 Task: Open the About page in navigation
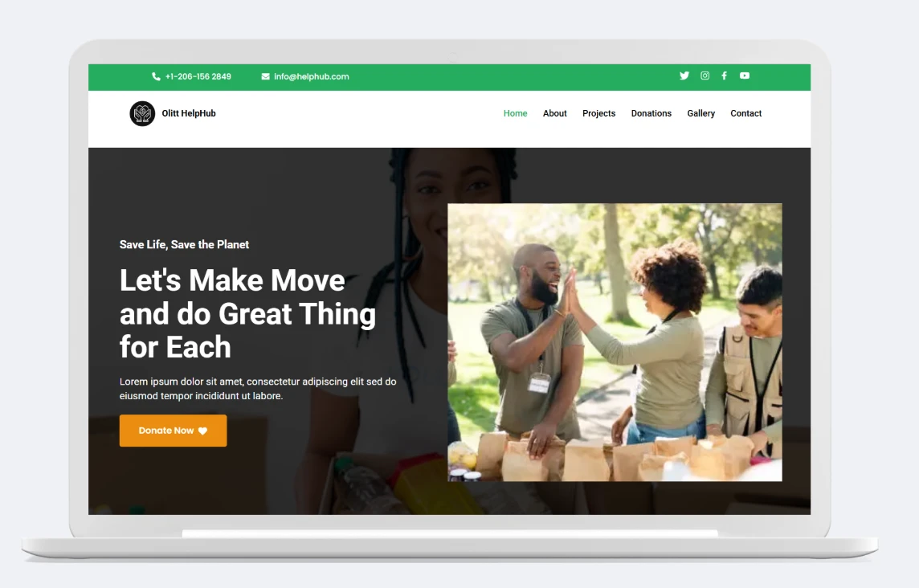pyautogui.click(x=554, y=113)
